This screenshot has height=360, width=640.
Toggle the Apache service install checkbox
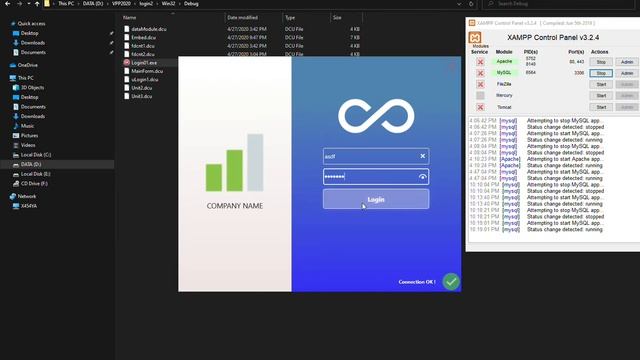point(480,62)
